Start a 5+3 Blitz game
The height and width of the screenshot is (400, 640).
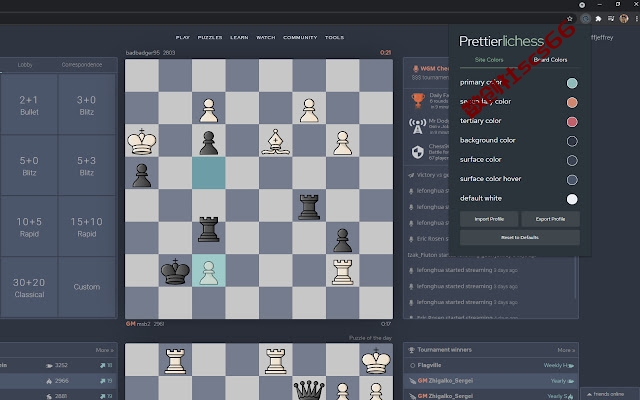coord(87,165)
